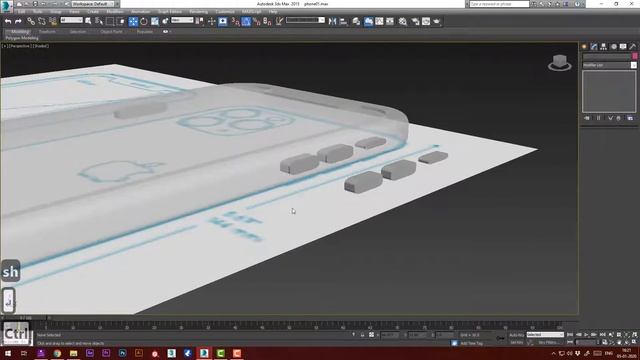Open the Rendering menu
The height and width of the screenshot is (360, 640).
198,12
